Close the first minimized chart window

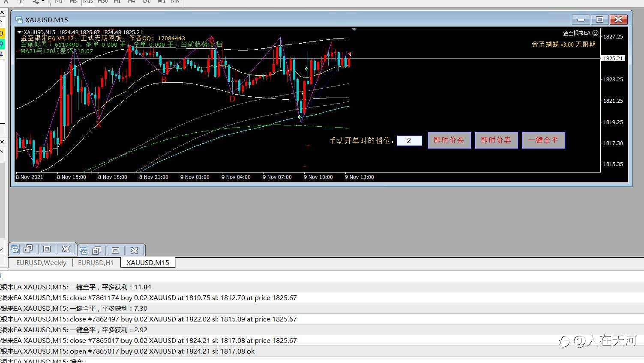pos(66,249)
